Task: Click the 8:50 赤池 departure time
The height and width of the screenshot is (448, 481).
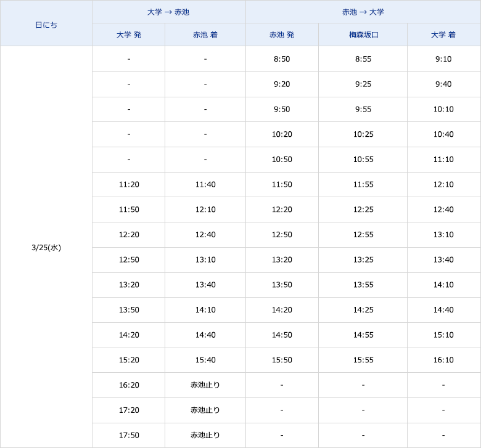Action: pos(282,59)
